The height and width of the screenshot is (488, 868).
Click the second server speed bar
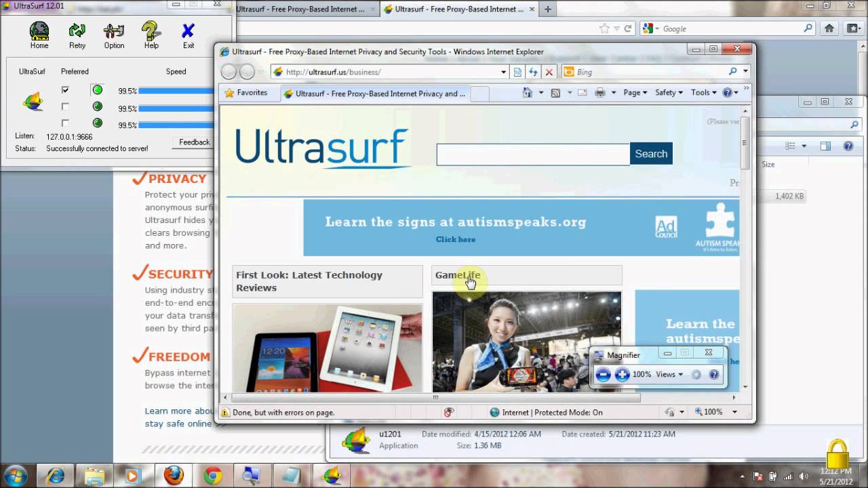point(176,108)
